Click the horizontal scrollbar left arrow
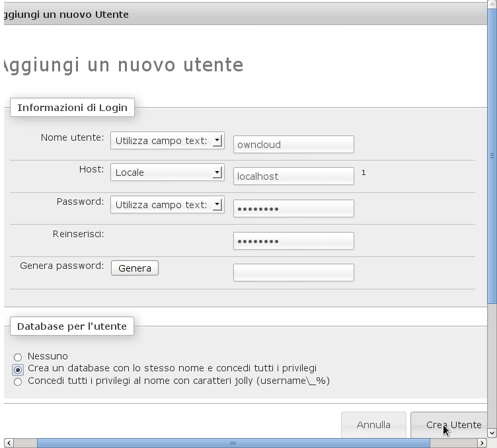 8,443
